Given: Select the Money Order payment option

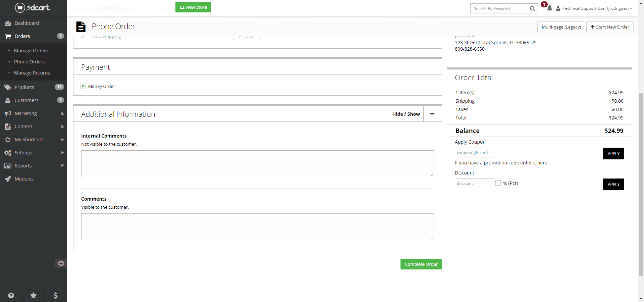Looking at the screenshot, I should (83, 86).
